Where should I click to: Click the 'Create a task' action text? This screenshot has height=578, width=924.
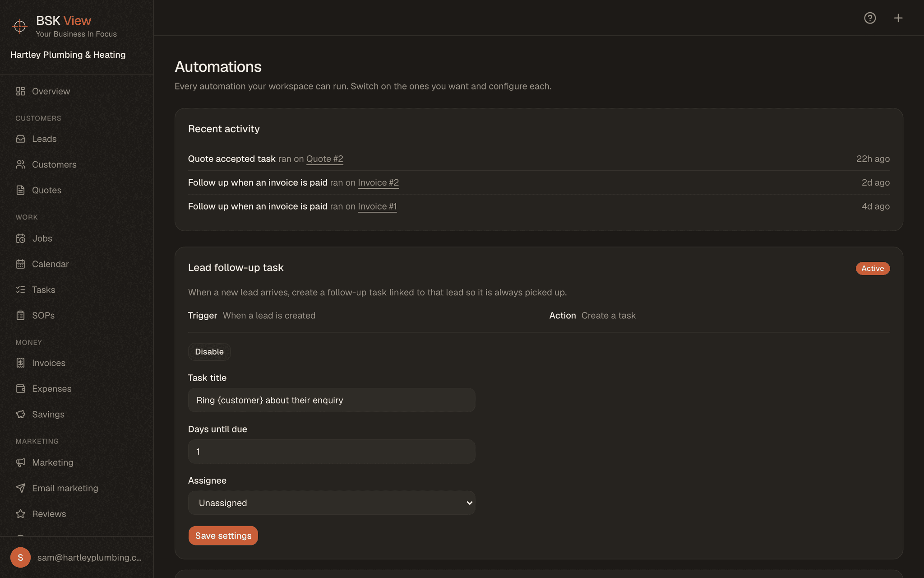point(609,316)
